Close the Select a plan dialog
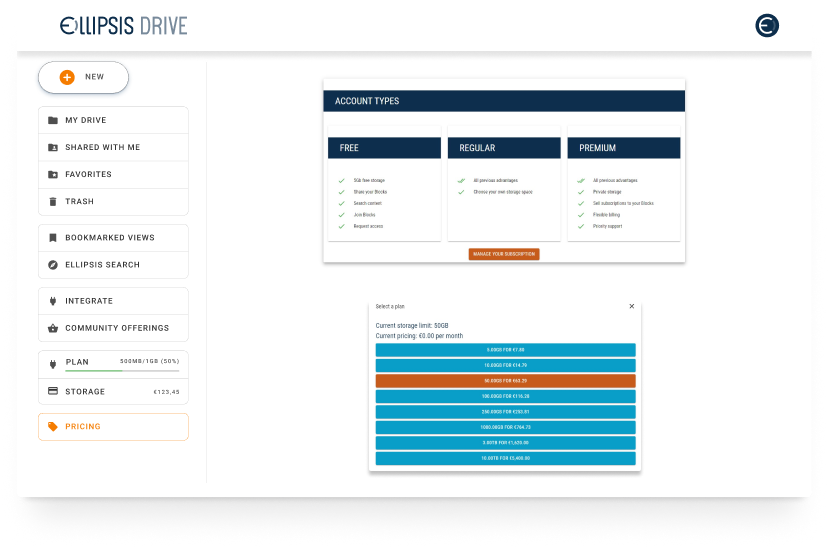The image size is (829, 549). click(631, 306)
